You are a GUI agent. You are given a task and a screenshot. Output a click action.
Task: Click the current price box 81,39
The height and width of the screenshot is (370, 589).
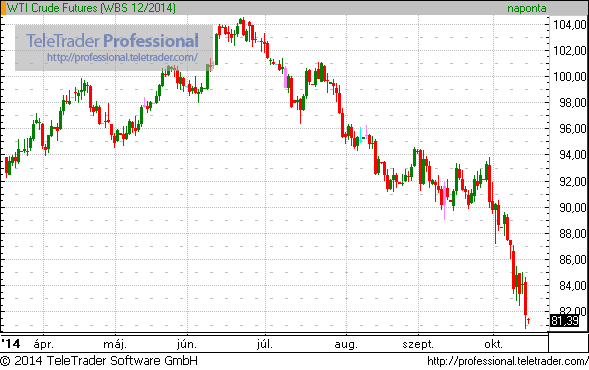click(x=565, y=321)
